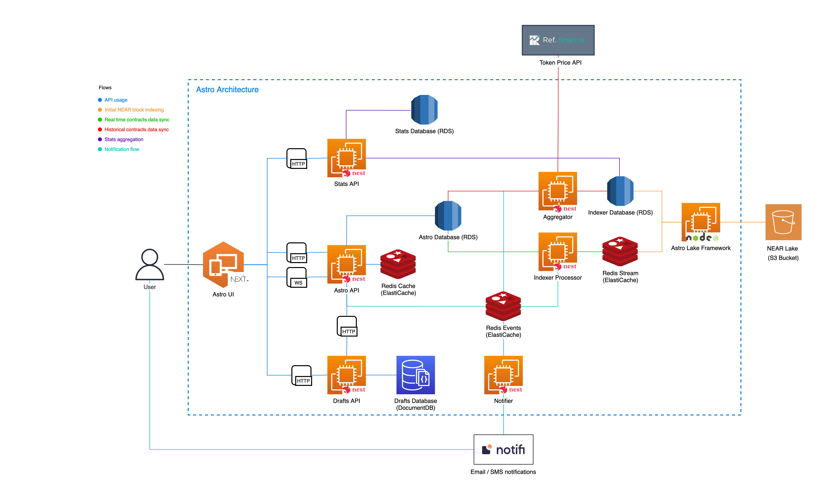Click the blue API usage legend dot

coord(100,100)
